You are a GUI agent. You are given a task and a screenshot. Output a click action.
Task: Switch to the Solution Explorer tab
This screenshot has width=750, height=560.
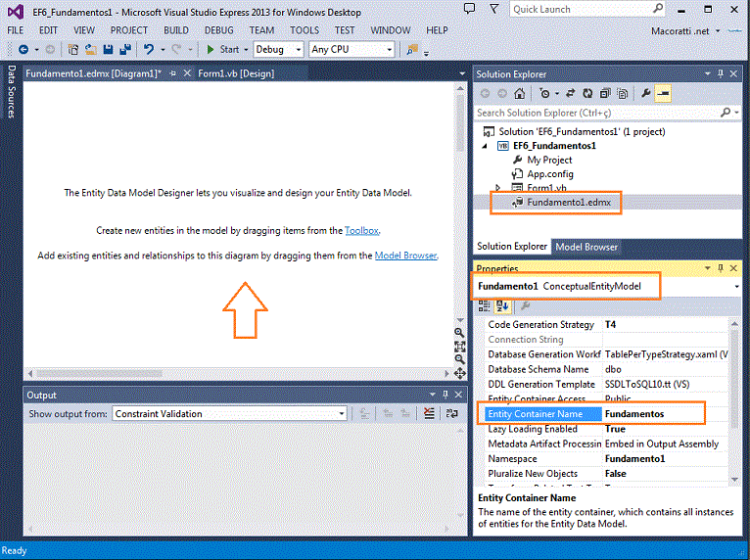pos(512,247)
